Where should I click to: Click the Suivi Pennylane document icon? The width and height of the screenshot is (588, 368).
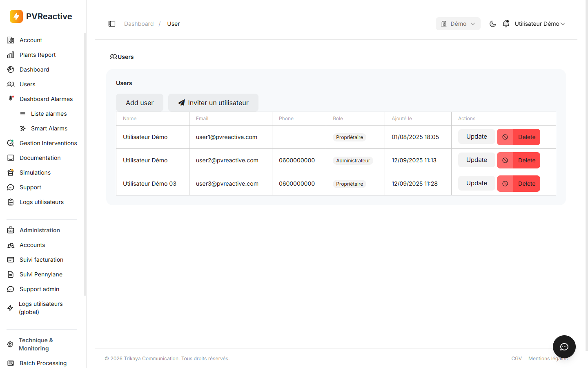[x=11, y=274]
